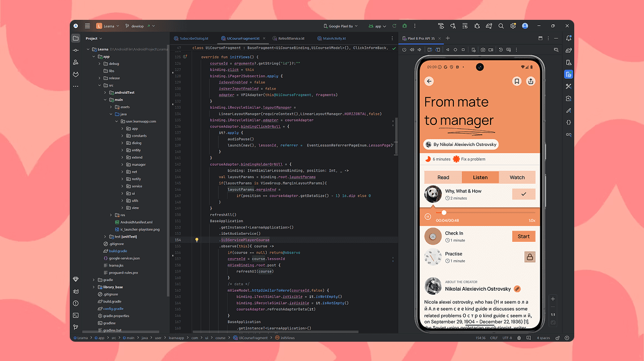Tap the author chip Nikolai Alexievich Ostrovsky
The height and width of the screenshot is (361, 644).
click(x=461, y=144)
